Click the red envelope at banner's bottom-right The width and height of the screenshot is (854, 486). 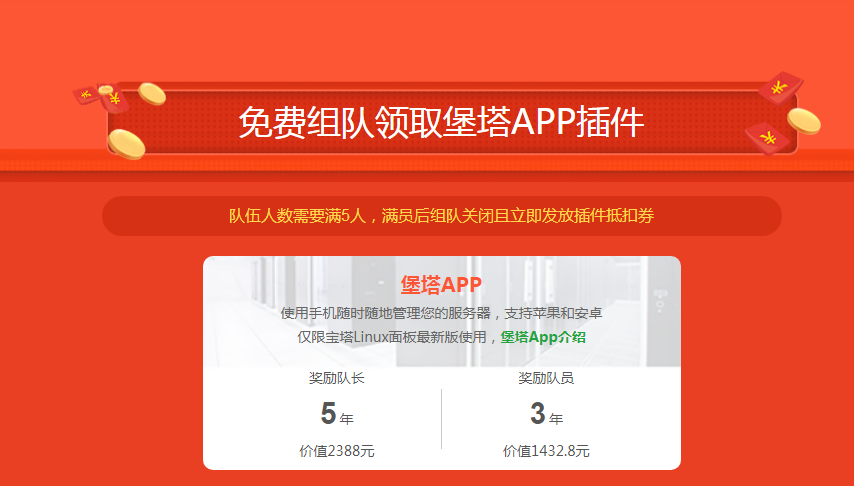(x=766, y=136)
